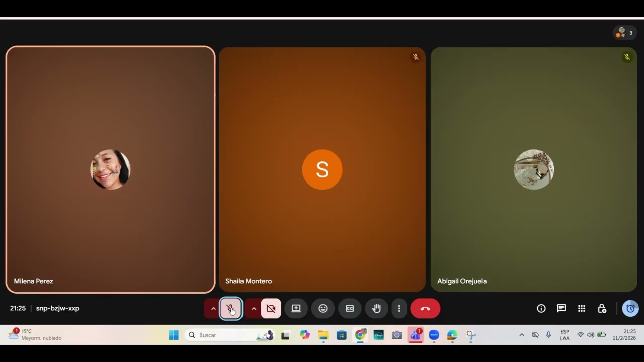The width and height of the screenshot is (644, 362).
Task: Open the activities grid icon
Action: (582, 309)
